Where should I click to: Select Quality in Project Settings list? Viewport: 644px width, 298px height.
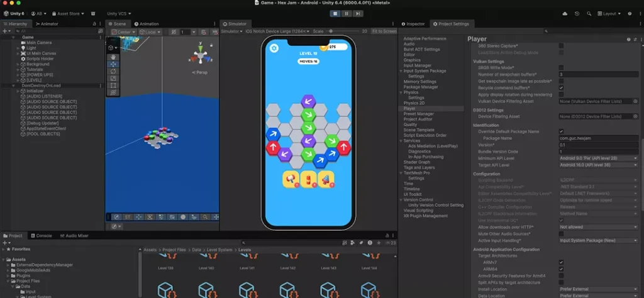pos(410,124)
